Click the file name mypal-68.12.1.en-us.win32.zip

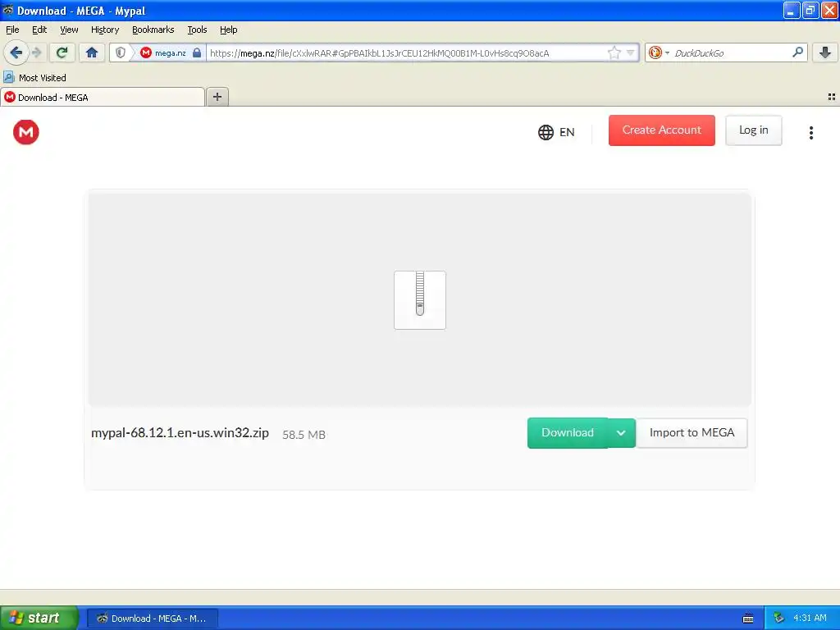point(180,433)
